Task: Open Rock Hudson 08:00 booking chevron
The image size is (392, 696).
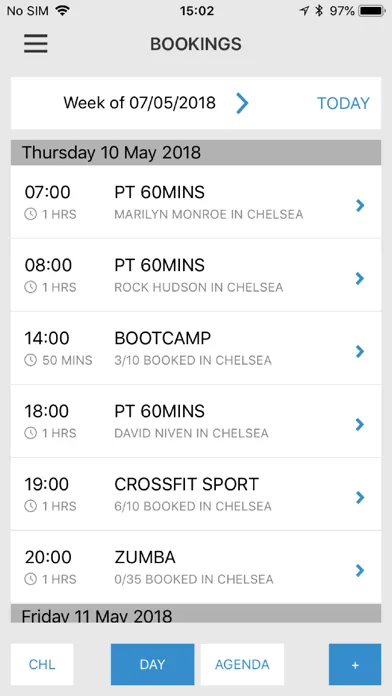Action: click(360, 278)
